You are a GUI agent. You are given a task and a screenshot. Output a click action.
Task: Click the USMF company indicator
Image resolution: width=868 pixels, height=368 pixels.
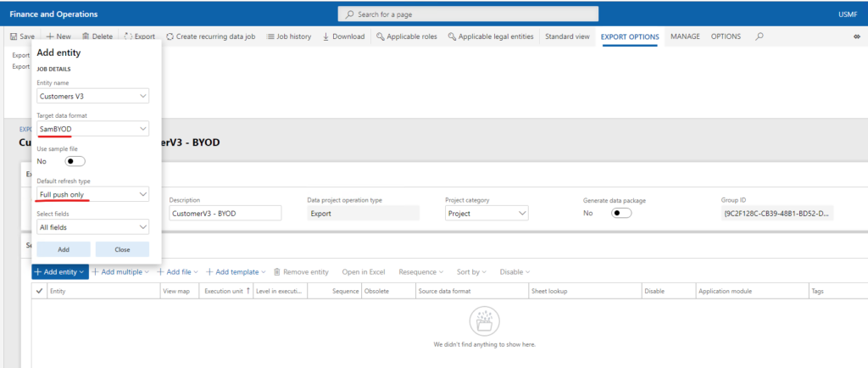pyautogui.click(x=849, y=14)
